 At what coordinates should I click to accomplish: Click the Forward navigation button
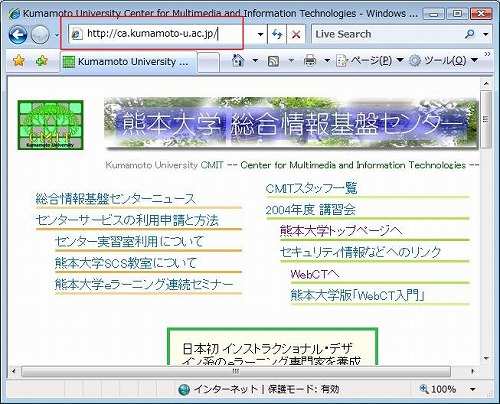40,35
